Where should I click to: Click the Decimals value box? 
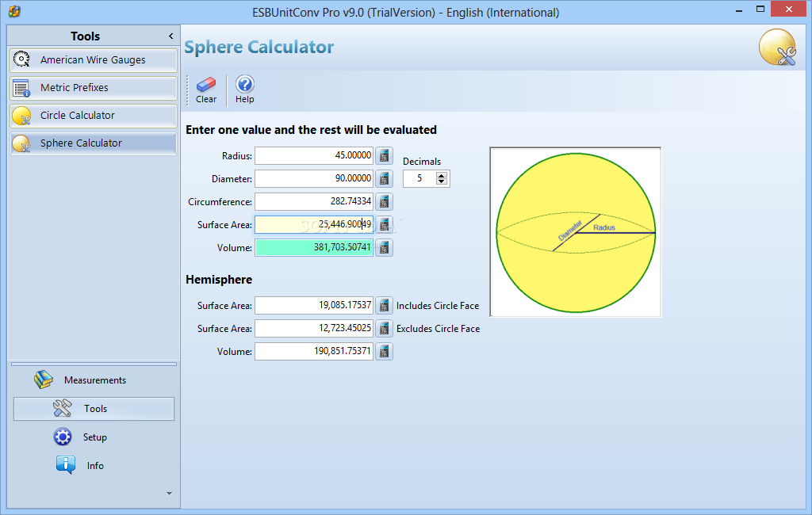point(419,178)
